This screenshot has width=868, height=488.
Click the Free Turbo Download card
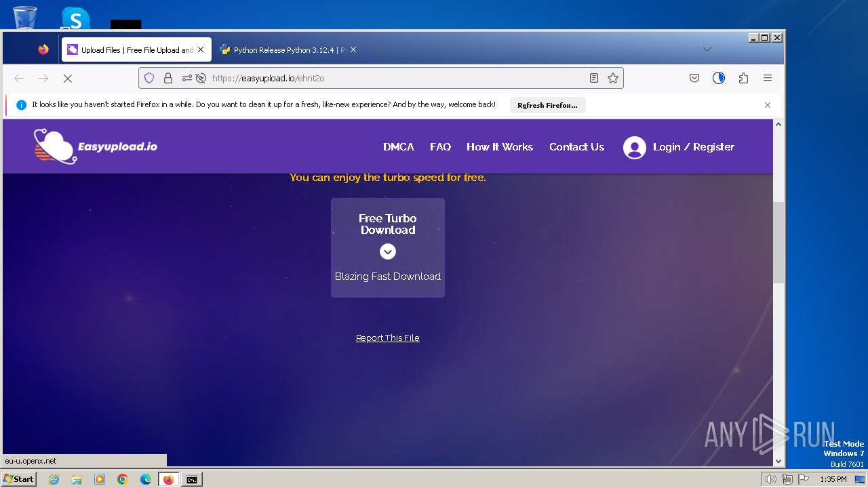388,247
